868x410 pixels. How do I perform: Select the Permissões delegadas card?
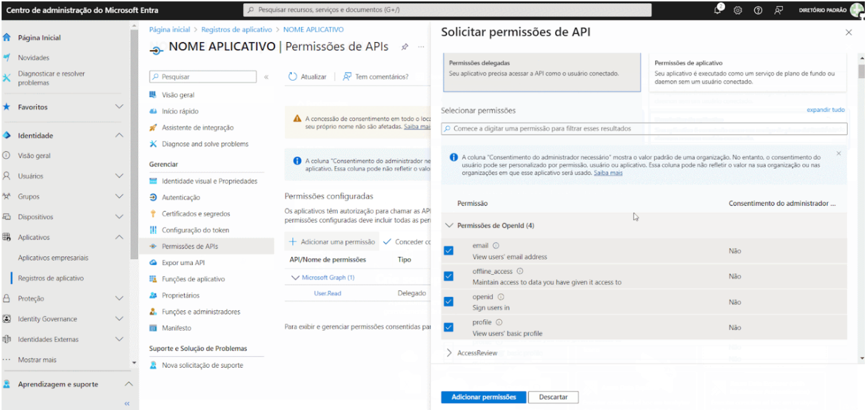coord(542,72)
